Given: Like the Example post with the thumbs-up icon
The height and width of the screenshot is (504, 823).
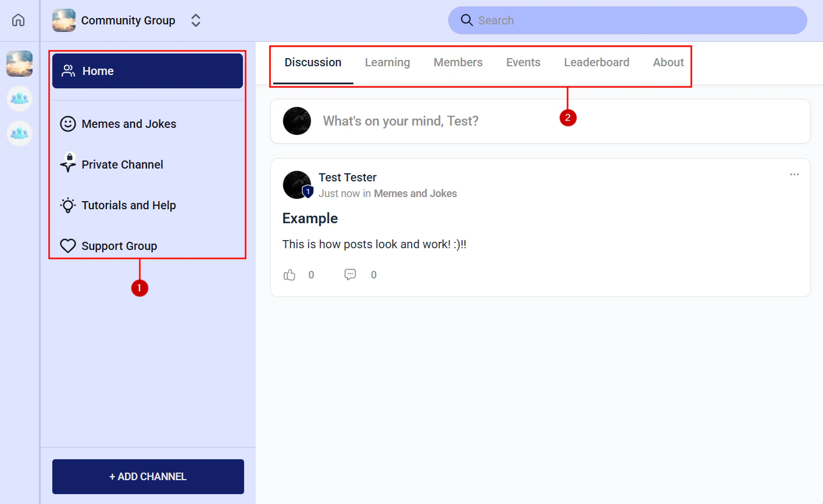Looking at the screenshot, I should (289, 274).
